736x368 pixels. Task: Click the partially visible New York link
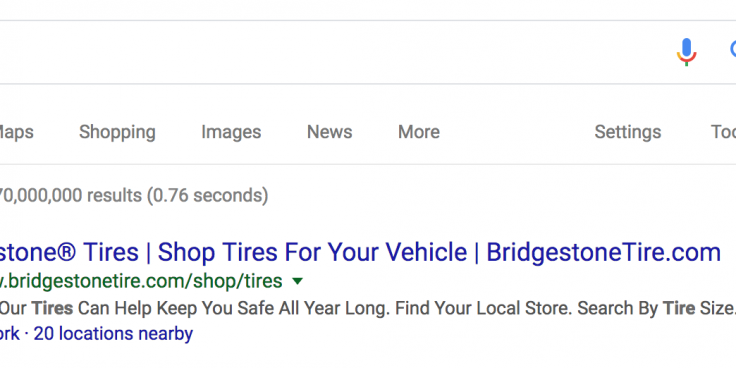(x=10, y=334)
